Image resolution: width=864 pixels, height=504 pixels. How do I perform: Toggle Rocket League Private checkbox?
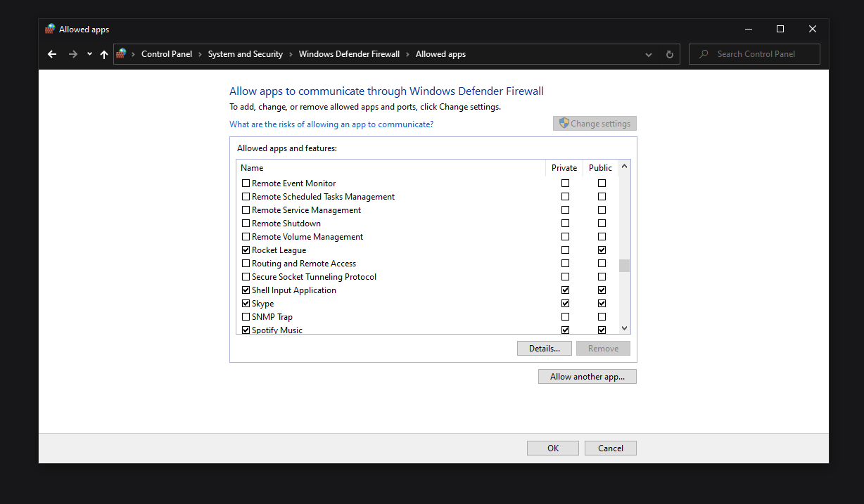(566, 250)
